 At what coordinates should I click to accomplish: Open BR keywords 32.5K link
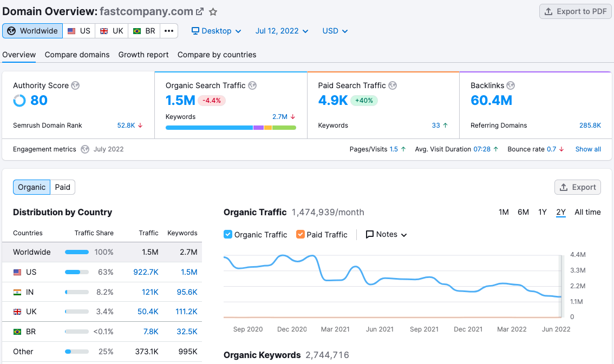(187, 332)
